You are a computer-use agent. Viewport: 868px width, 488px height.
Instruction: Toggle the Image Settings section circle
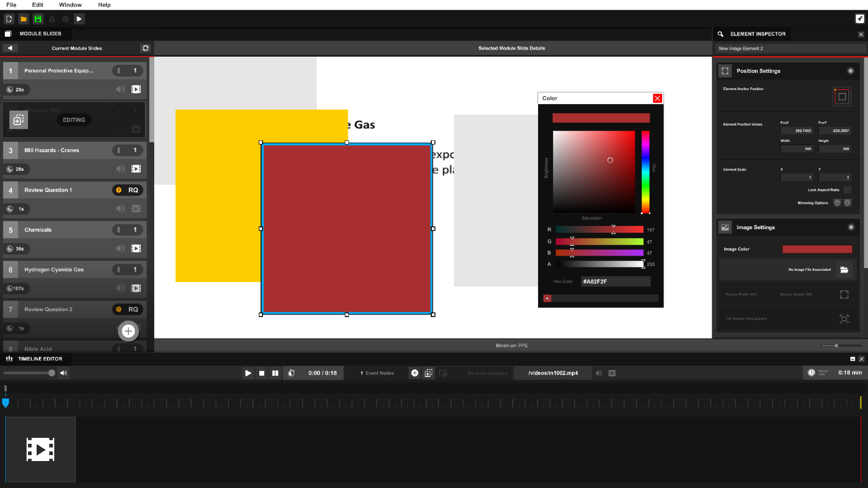[851, 227]
